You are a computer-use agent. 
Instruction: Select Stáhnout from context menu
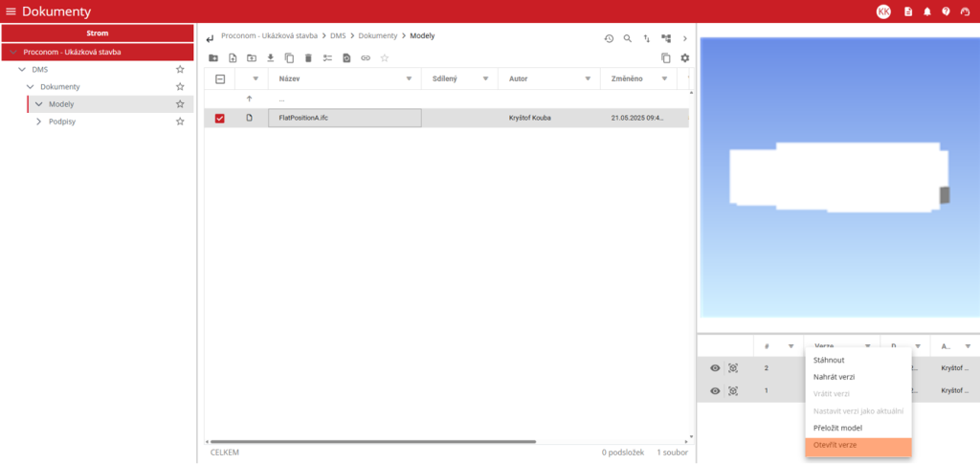(829, 361)
